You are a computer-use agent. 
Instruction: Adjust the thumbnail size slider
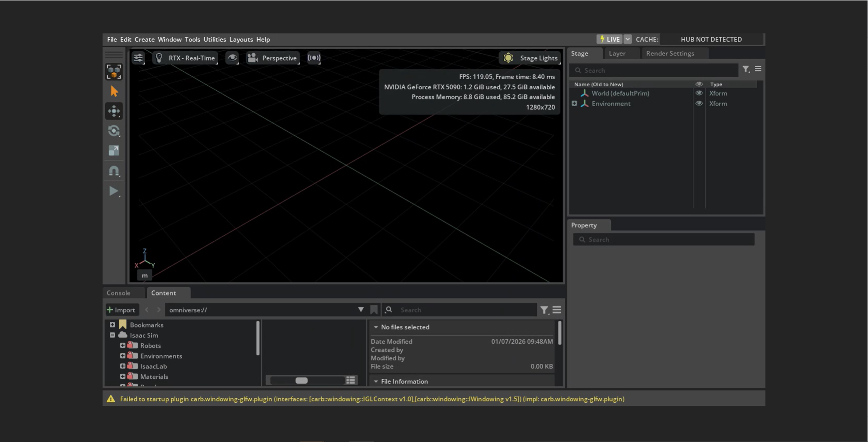pyautogui.click(x=301, y=381)
